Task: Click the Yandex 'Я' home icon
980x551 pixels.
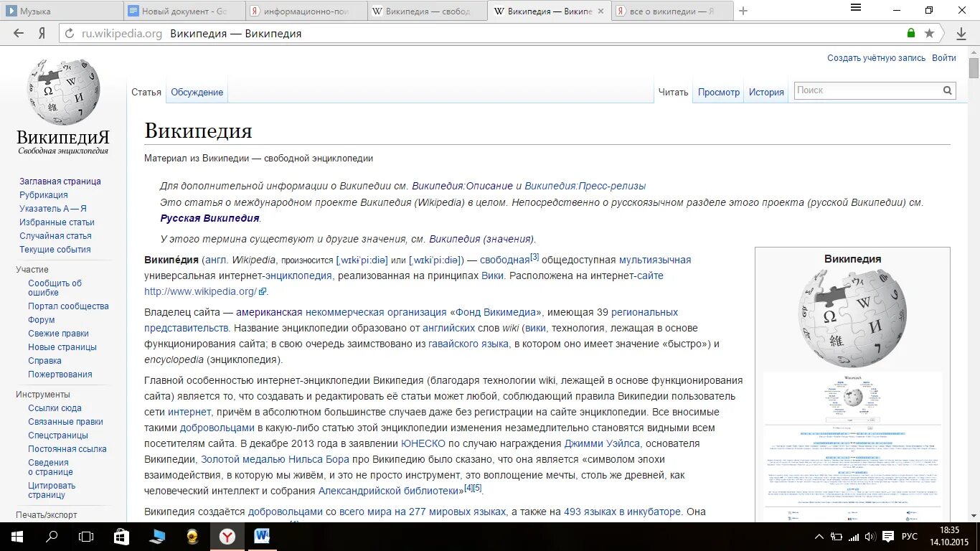Action: [42, 33]
